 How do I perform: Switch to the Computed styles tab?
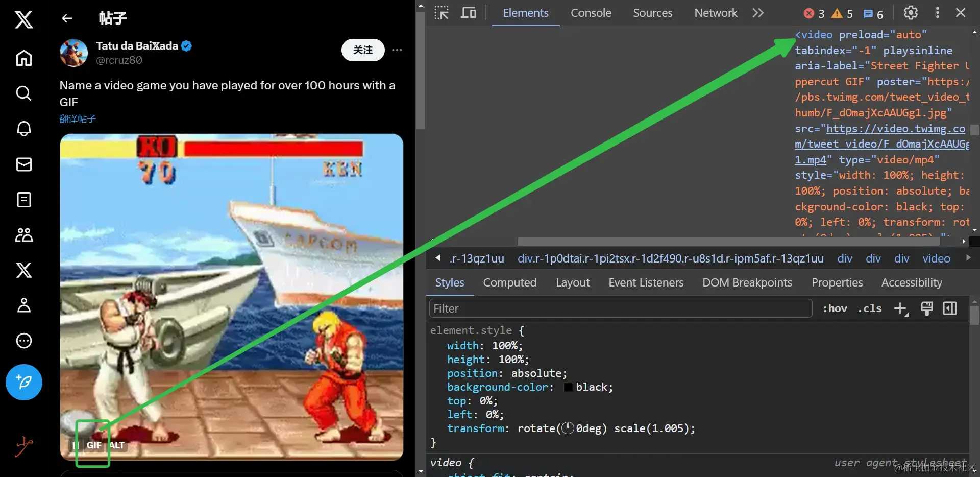[x=509, y=282]
